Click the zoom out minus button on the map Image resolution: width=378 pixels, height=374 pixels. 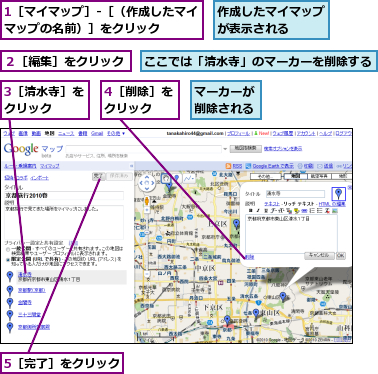coord(147,274)
